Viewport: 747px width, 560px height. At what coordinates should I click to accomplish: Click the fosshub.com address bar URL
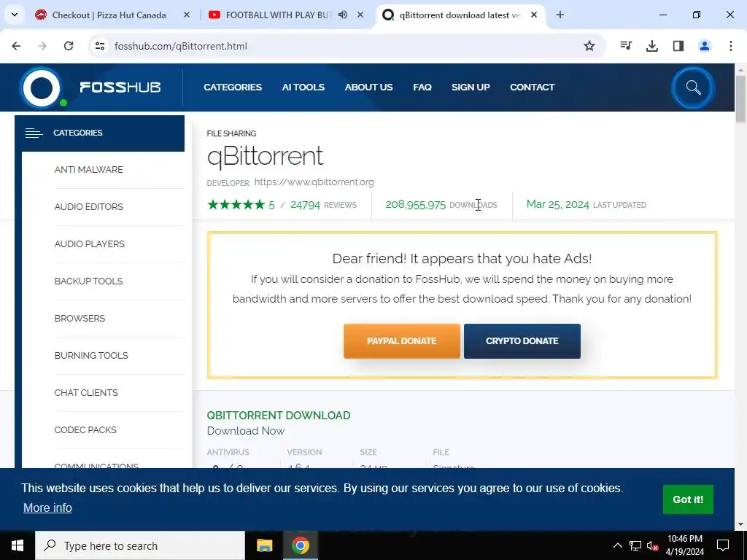click(181, 46)
